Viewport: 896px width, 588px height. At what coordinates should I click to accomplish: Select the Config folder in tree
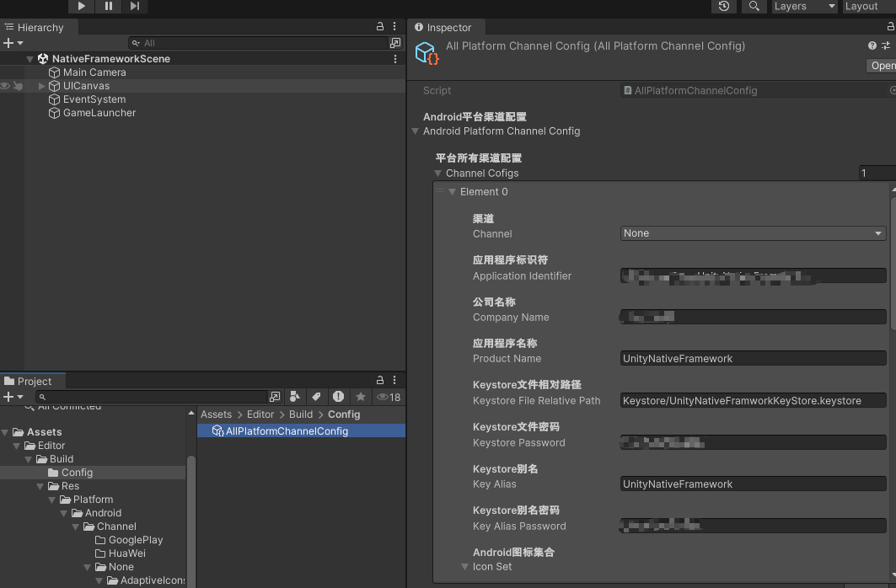(x=77, y=473)
